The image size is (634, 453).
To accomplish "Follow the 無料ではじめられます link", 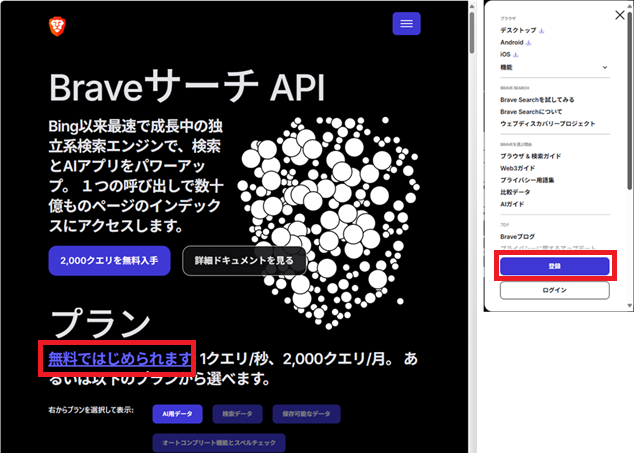I will click(120, 359).
